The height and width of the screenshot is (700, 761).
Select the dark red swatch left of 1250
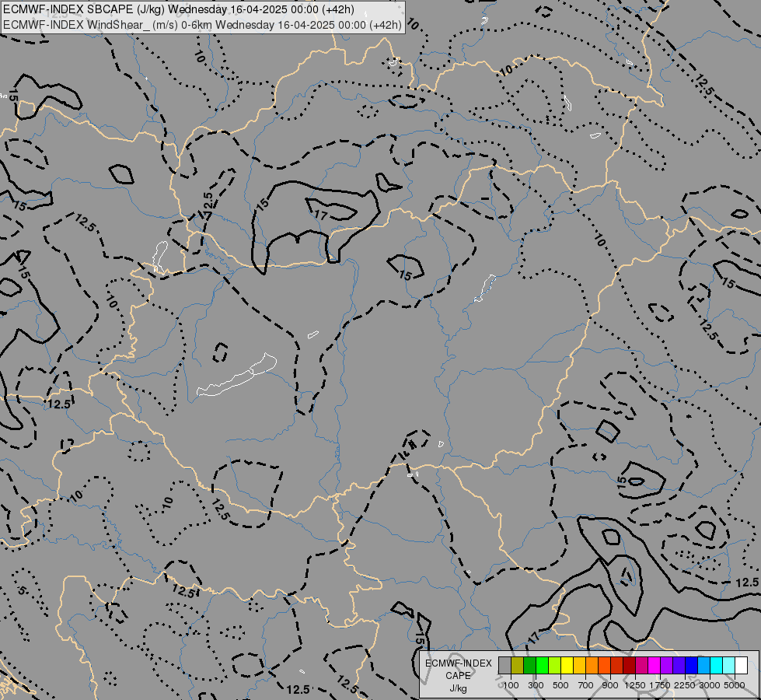pyautogui.click(x=630, y=665)
